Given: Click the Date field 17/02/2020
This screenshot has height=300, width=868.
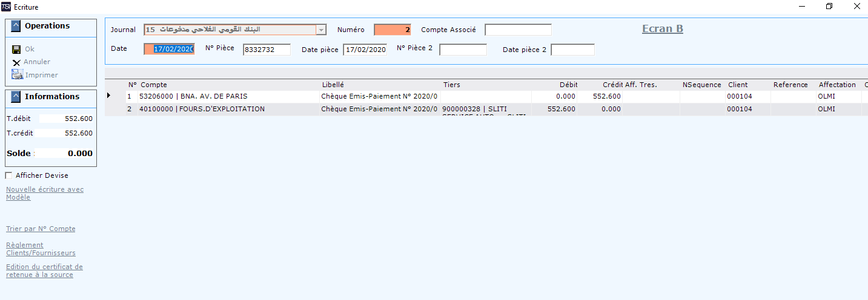Looking at the screenshot, I should pos(169,49).
